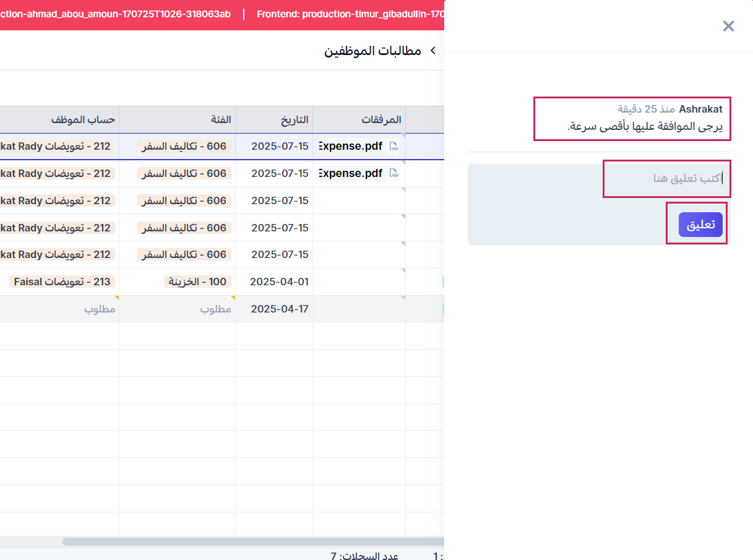Click the table's horizontal scrollbar
This screenshot has height=560, width=753.
tap(247, 541)
